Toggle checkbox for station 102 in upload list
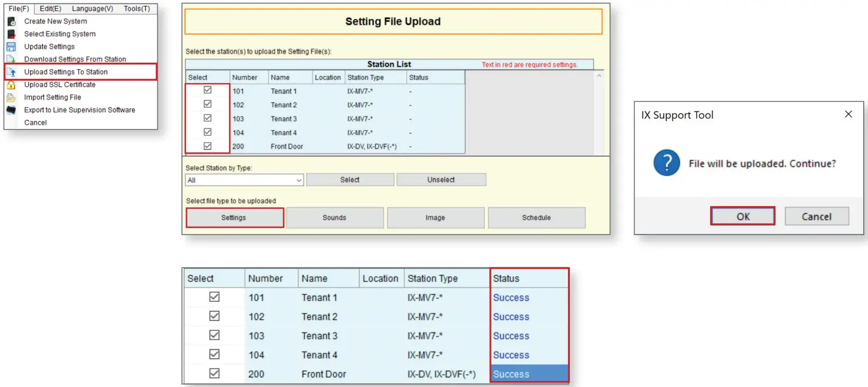This screenshot has width=868, height=387. (208, 104)
